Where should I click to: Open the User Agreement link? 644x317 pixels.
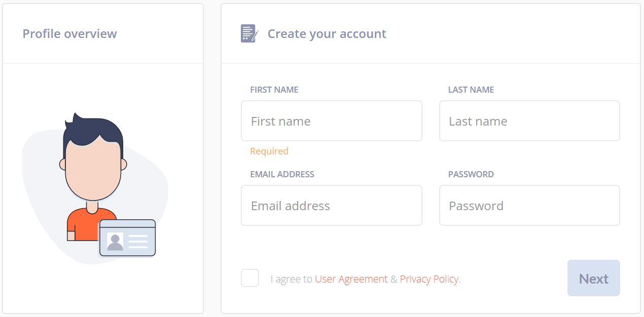click(351, 279)
